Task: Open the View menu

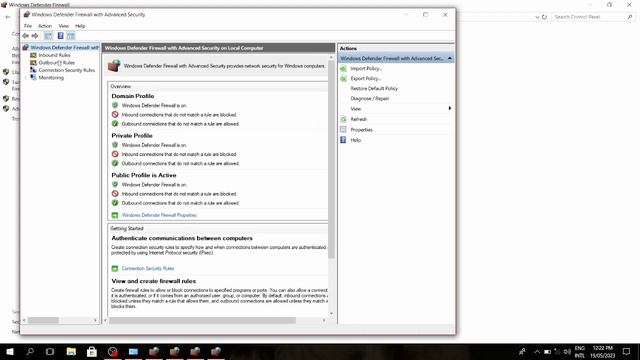Action: coord(64,26)
